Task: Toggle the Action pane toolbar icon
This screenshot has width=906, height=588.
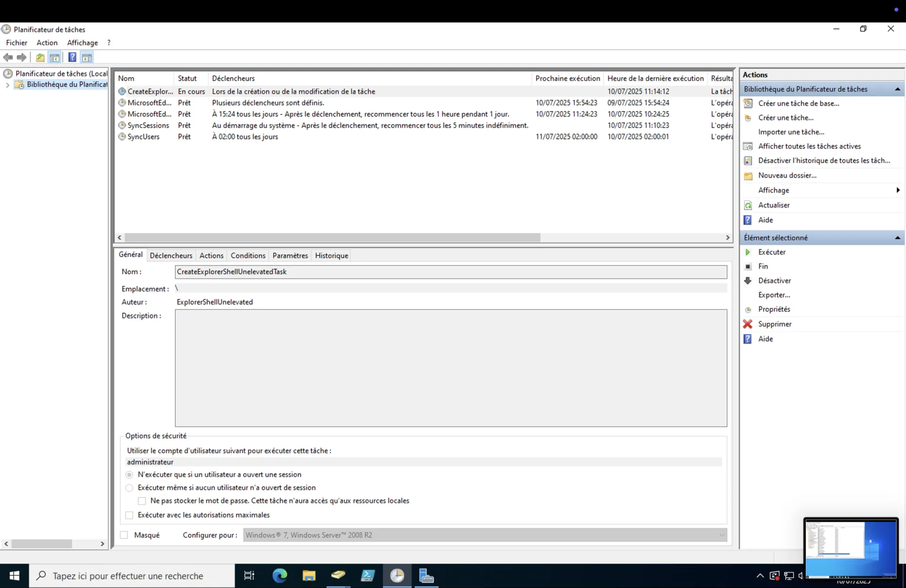Action: [87, 58]
